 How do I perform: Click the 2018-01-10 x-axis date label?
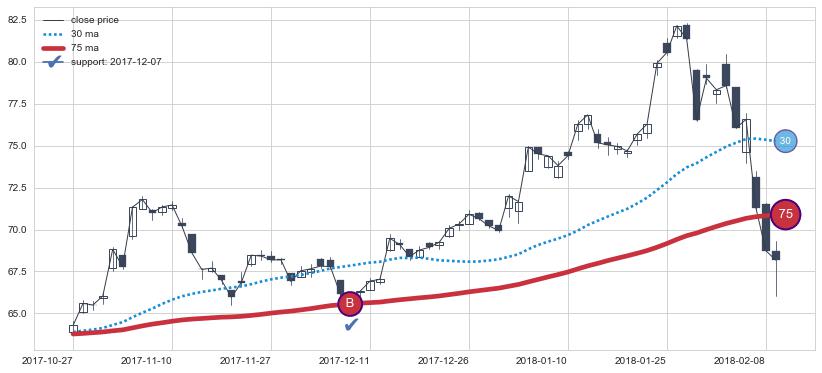(542, 360)
